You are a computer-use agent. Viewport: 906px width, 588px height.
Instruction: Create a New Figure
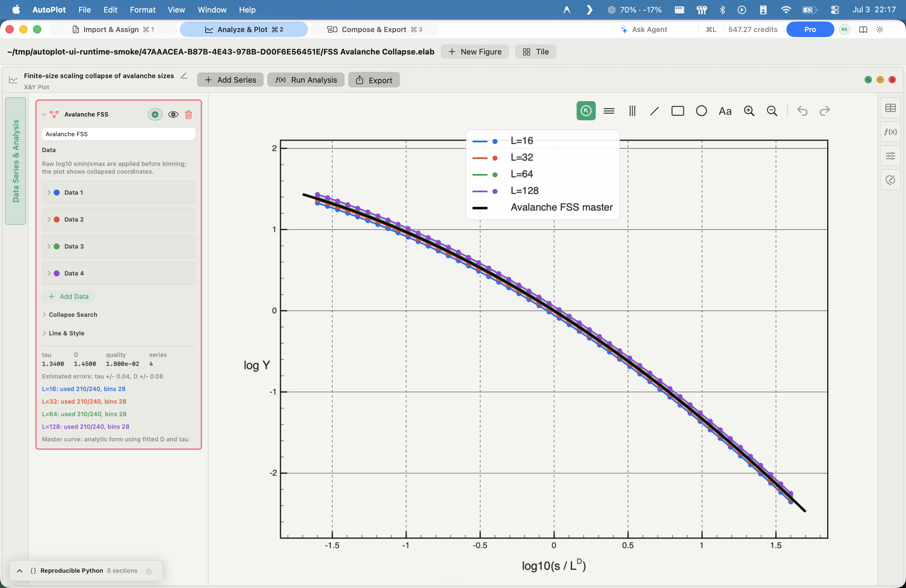474,52
